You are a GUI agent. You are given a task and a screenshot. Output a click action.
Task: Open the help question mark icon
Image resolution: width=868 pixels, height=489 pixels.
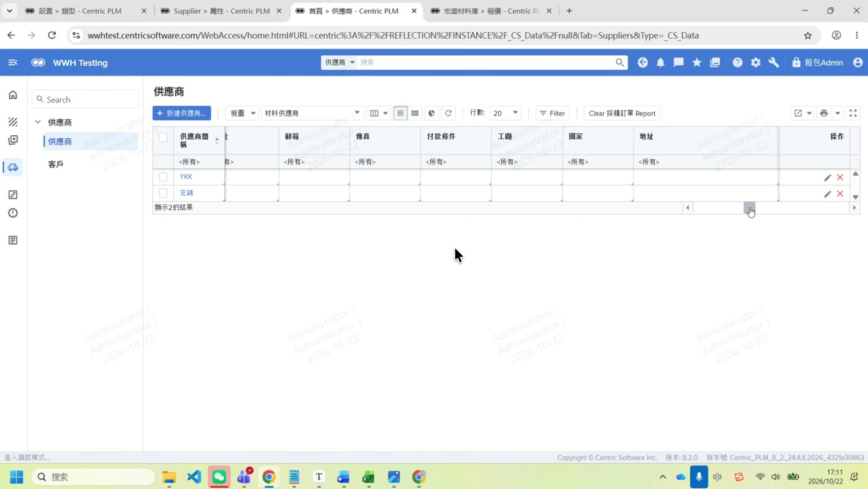pyautogui.click(x=737, y=63)
